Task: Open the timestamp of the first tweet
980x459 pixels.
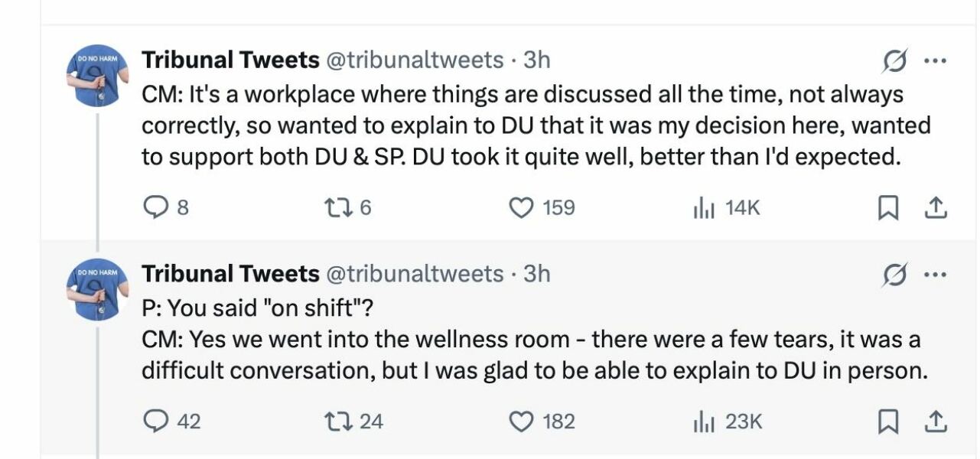Action: (536, 60)
